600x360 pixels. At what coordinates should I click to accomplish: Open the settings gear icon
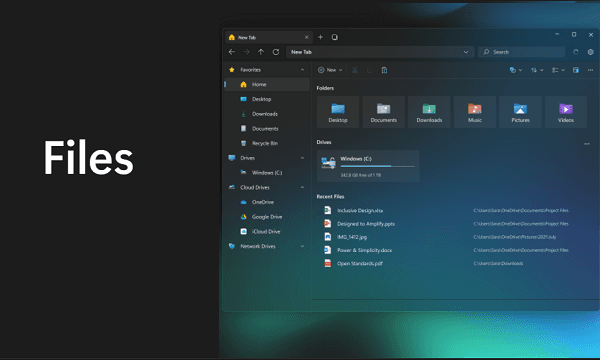[x=590, y=52]
